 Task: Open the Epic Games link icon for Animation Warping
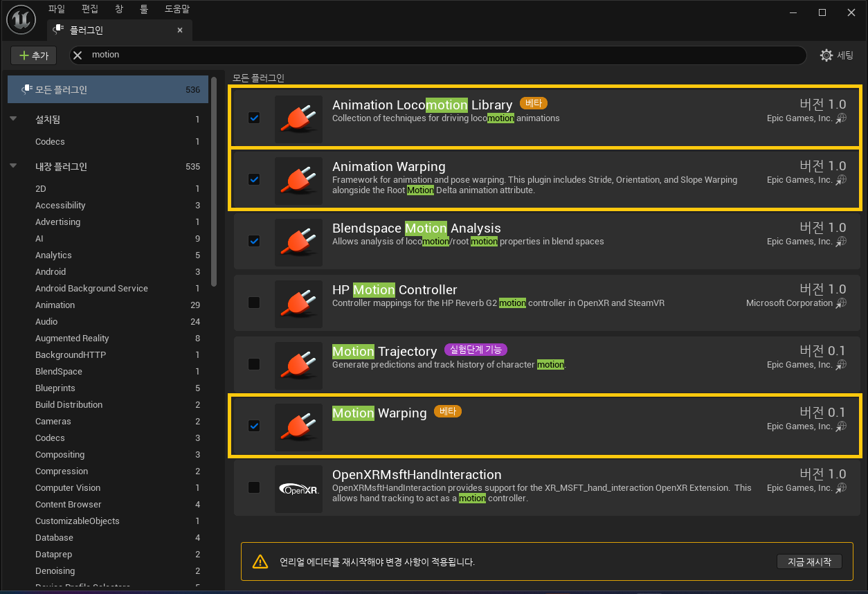[841, 180]
